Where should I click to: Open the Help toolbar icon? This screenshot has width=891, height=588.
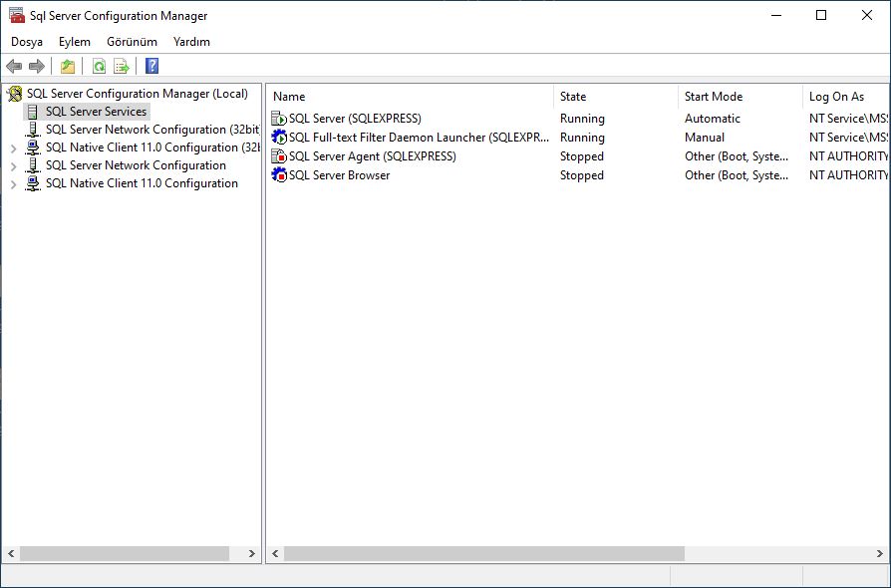point(151,66)
